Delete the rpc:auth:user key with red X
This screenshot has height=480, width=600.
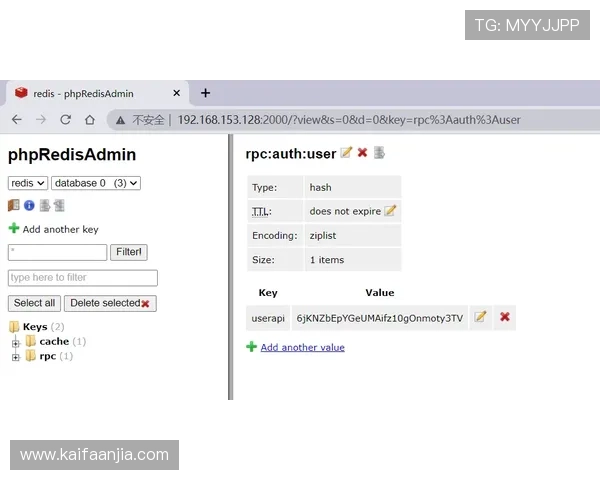[362, 153]
